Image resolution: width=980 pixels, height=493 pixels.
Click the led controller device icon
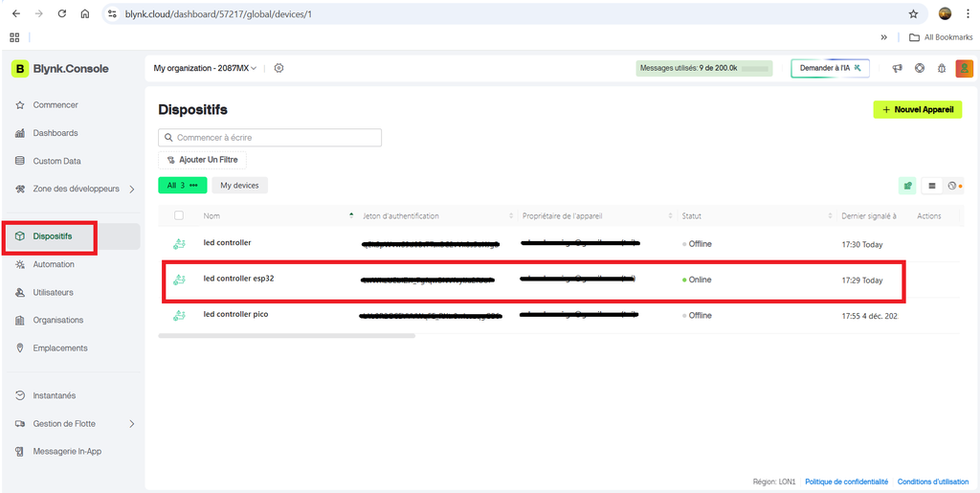click(179, 244)
